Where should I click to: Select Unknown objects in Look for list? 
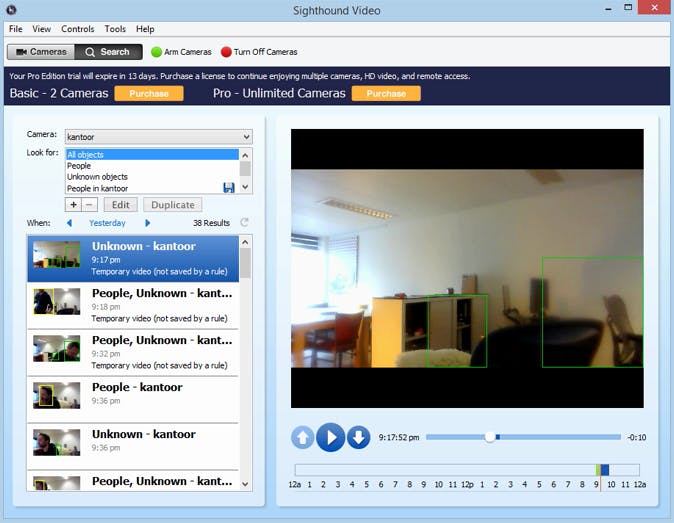click(152, 177)
